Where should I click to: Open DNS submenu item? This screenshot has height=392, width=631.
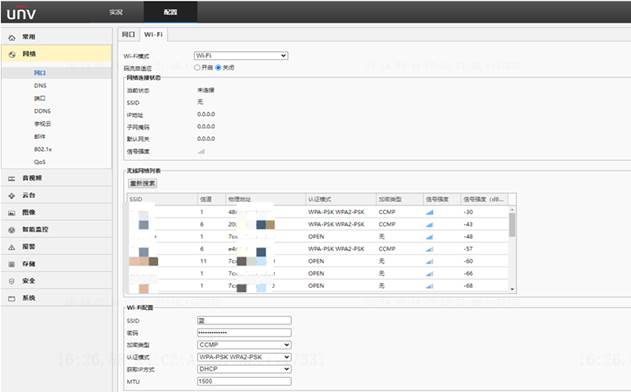coord(40,86)
